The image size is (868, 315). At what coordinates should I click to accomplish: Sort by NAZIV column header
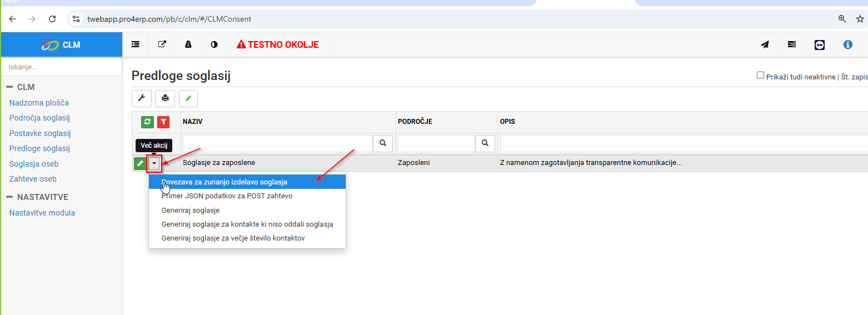click(x=193, y=122)
